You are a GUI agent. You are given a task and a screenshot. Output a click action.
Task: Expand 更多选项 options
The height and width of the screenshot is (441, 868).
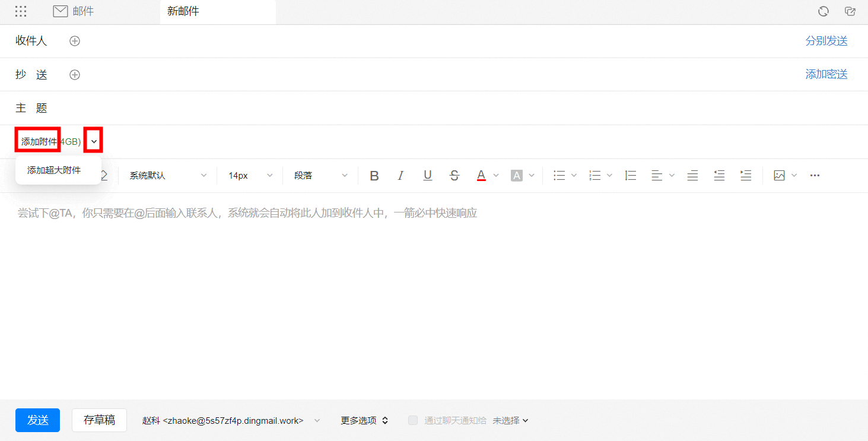pyautogui.click(x=364, y=420)
